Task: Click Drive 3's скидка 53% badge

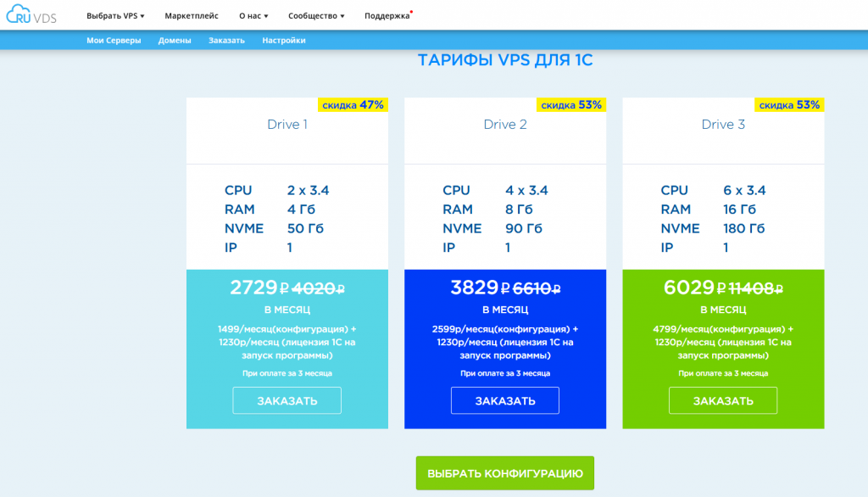Action: coord(789,104)
